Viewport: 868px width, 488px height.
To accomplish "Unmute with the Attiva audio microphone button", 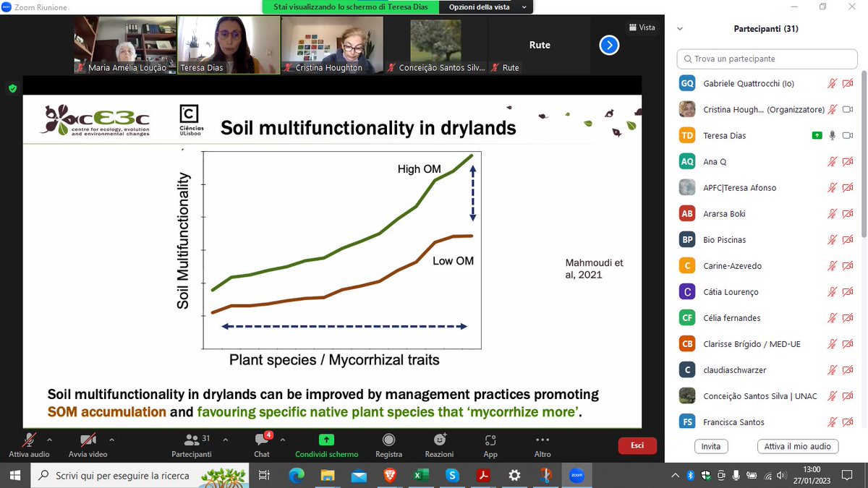I will pos(29,444).
